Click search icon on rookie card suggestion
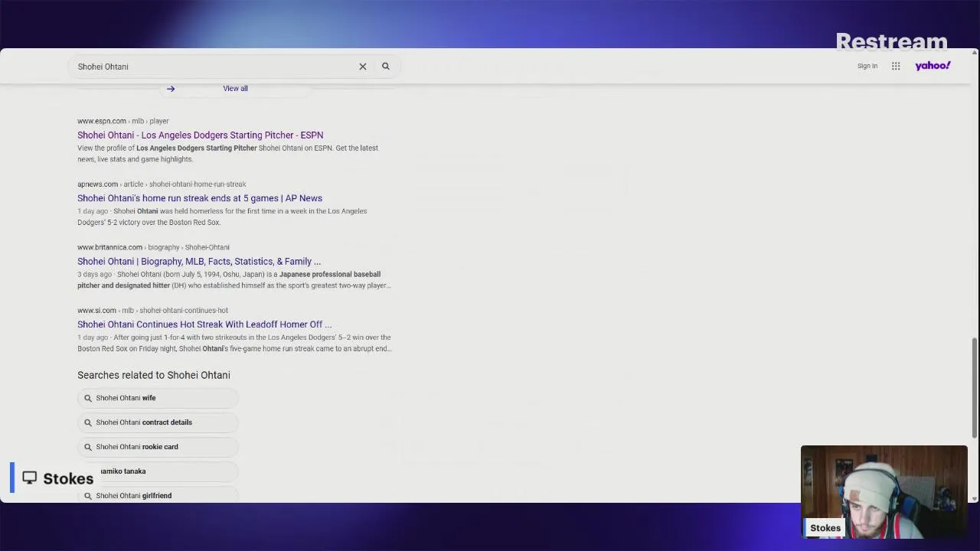980x551 pixels. coord(88,447)
